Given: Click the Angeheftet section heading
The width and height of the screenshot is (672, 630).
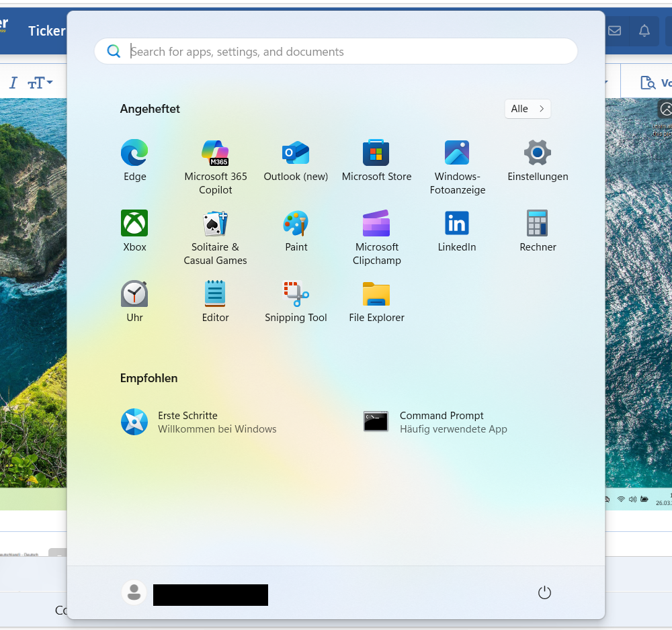Looking at the screenshot, I should coord(150,109).
